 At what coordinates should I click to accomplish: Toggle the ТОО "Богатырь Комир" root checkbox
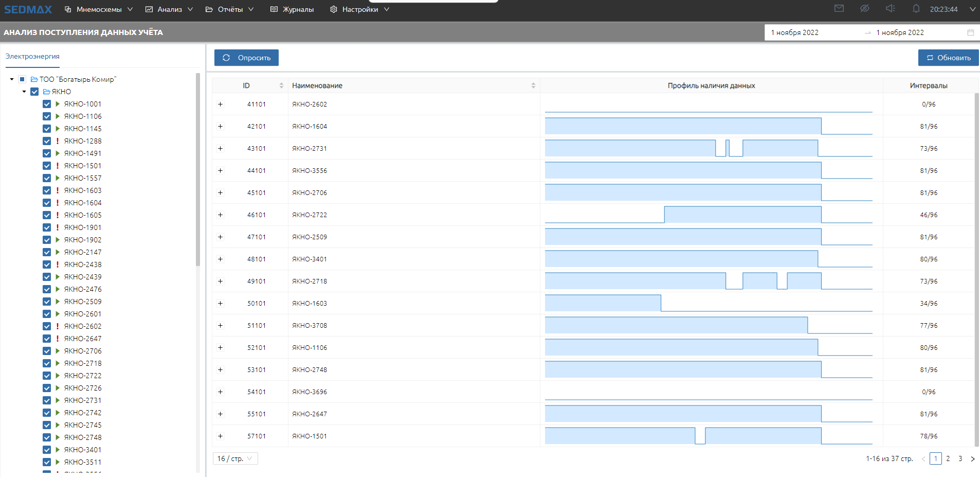[x=22, y=79]
